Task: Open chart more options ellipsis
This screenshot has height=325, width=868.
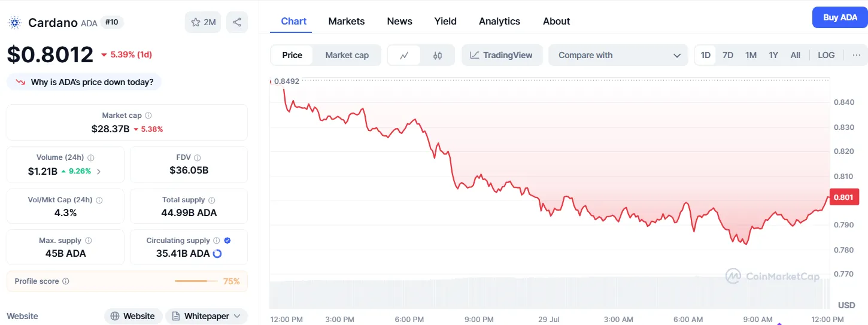Action: click(x=856, y=55)
